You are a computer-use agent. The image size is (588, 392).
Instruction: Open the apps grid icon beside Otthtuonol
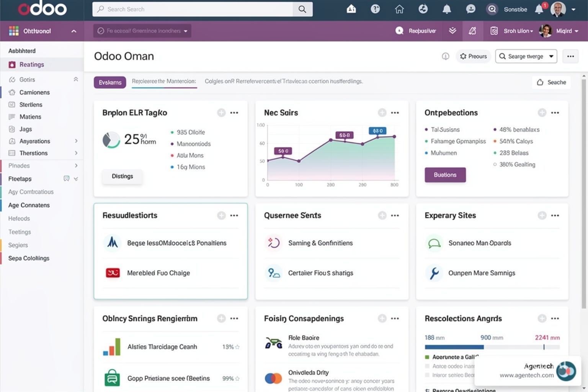tap(14, 31)
